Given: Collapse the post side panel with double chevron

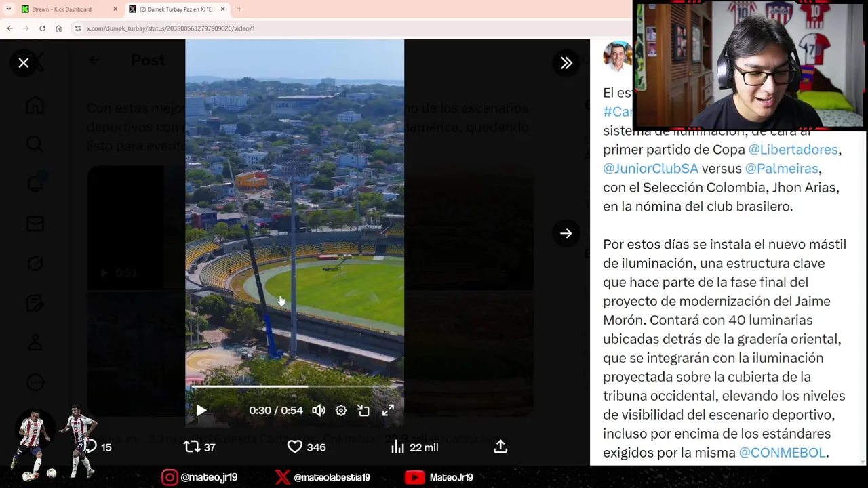Looking at the screenshot, I should 566,63.
